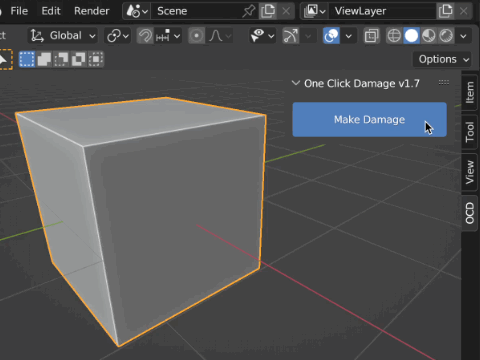Click the ViewLayer name field
The width and height of the screenshot is (480, 360).
[382, 11]
